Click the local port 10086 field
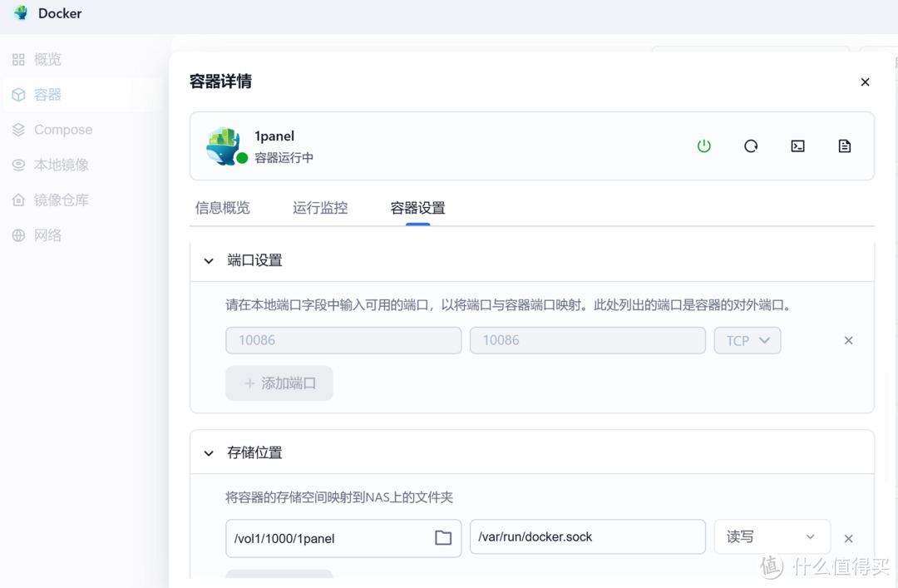 tap(343, 340)
